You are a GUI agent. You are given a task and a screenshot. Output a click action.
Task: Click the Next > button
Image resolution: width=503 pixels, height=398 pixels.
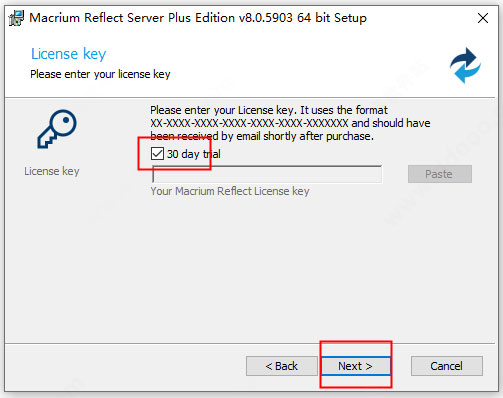pyautogui.click(x=355, y=366)
